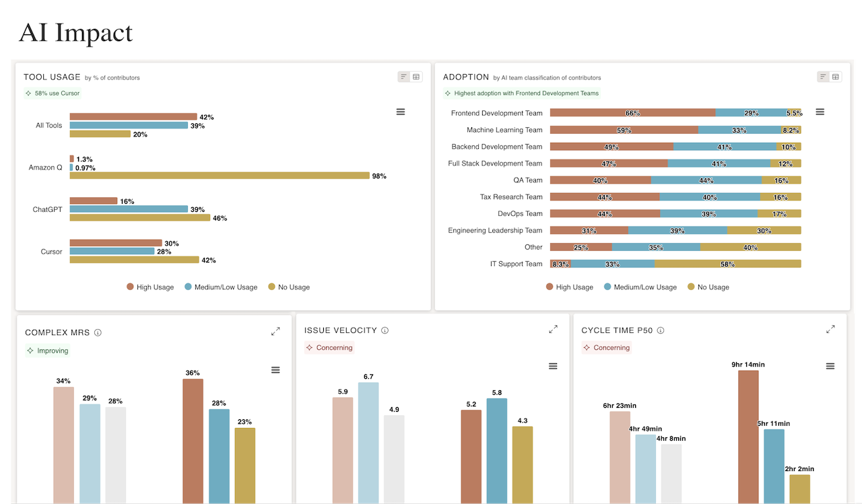Click the Amazon Q 98% No Usage bar
This screenshot has width=862, height=504.
pyautogui.click(x=220, y=176)
